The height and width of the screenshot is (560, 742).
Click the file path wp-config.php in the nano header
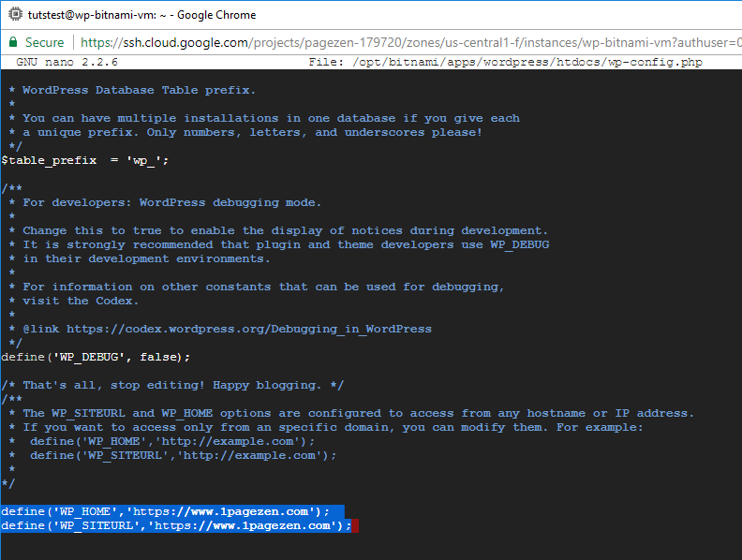click(x=505, y=62)
